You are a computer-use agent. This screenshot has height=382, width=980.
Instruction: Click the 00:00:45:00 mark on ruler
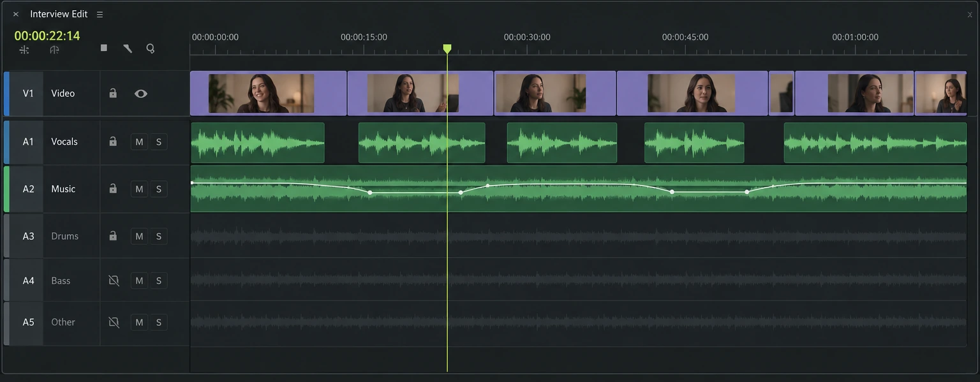[685, 37]
